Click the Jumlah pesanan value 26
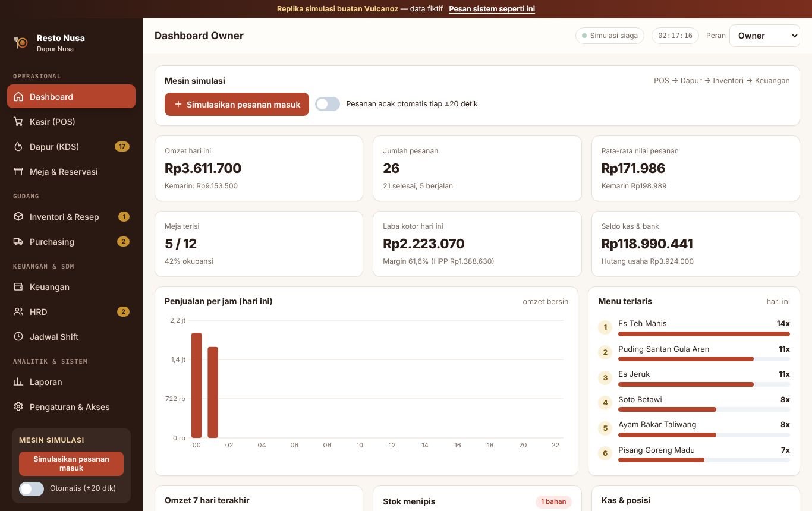 click(x=391, y=168)
